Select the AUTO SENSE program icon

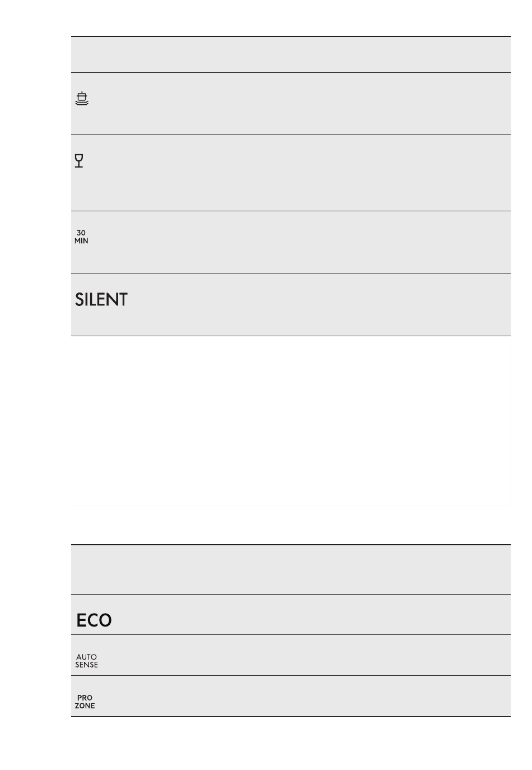coord(86,661)
